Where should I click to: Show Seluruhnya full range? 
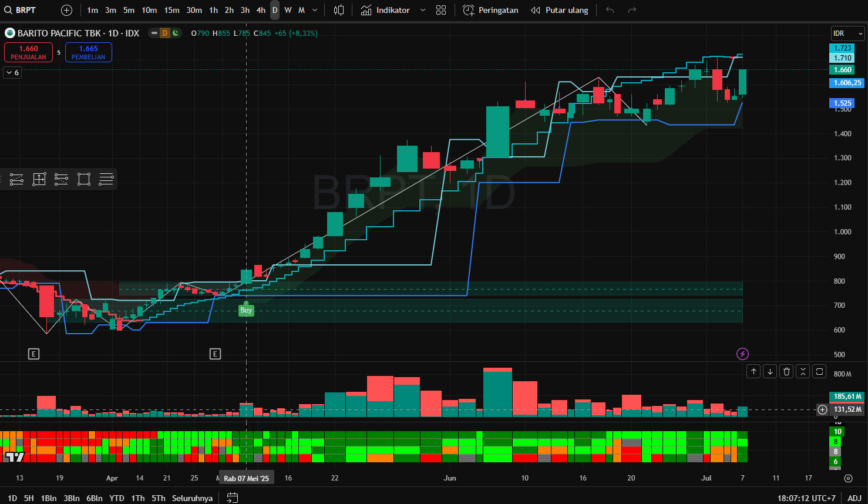pyautogui.click(x=192, y=498)
